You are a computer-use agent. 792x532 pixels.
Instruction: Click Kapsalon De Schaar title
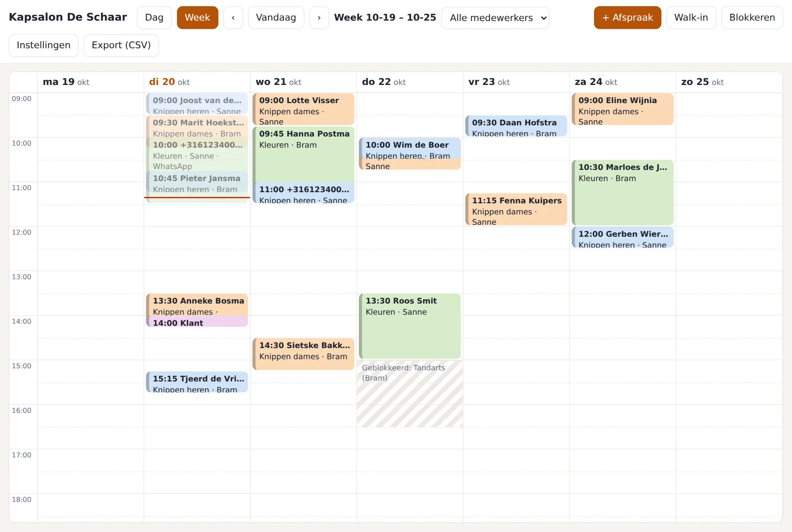coord(68,17)
